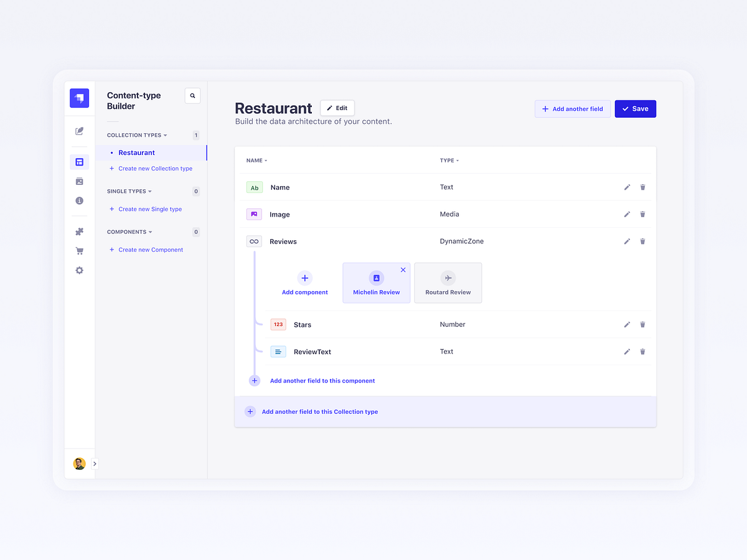Select Restaurant in the collection types list
The width and height of the screenshot is (747, 560).
[x=136, y=152]
